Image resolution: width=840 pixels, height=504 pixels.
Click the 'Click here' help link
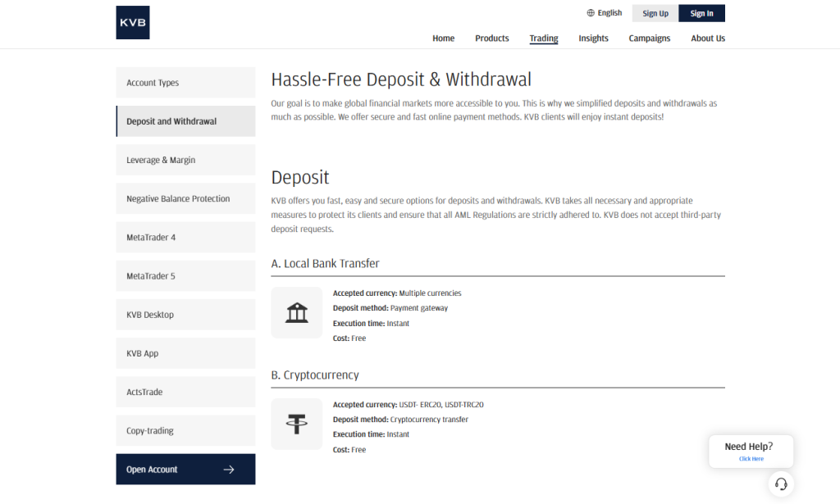[751, 460]
